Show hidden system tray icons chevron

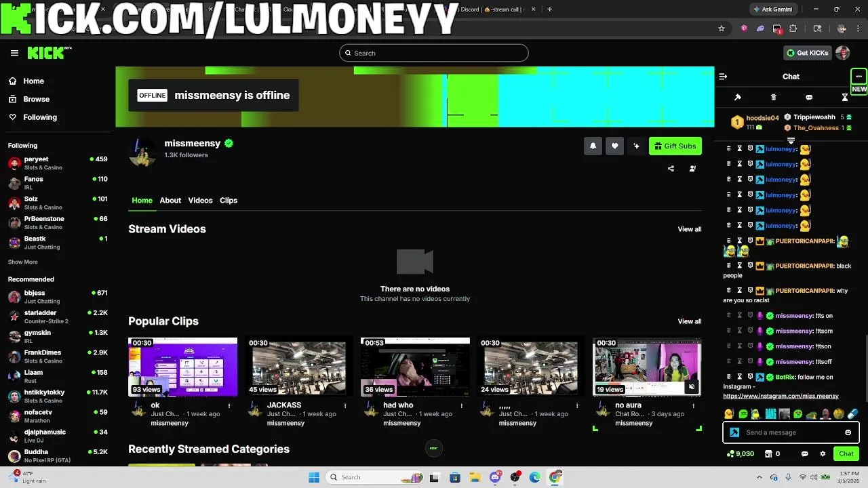point(759,477)
